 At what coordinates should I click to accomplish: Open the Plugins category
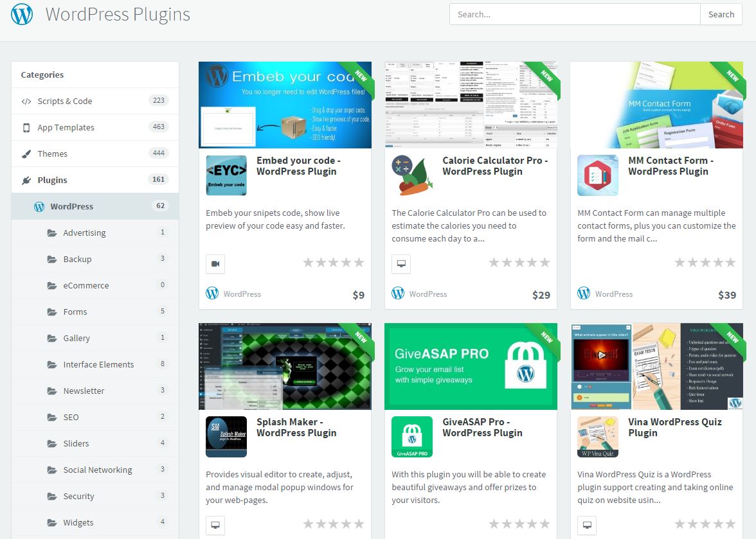click(x=95, y=180)
